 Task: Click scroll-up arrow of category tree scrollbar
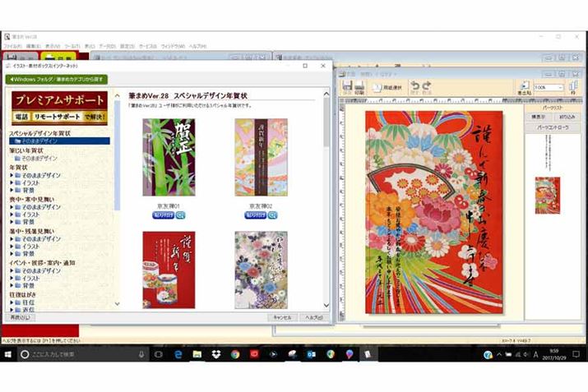[117, 96]
